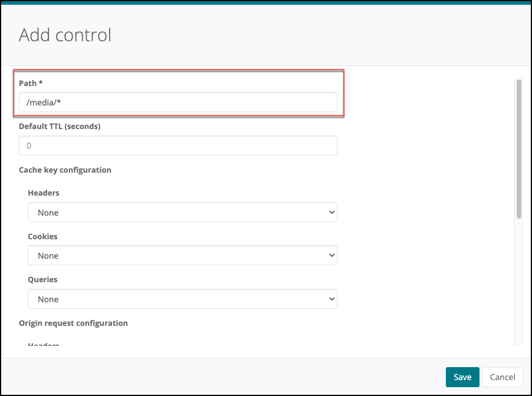The width and height of the screenshot is (532, 396).
Task: Click the scrollbar track below the thumb
Action: pos(519,283)
